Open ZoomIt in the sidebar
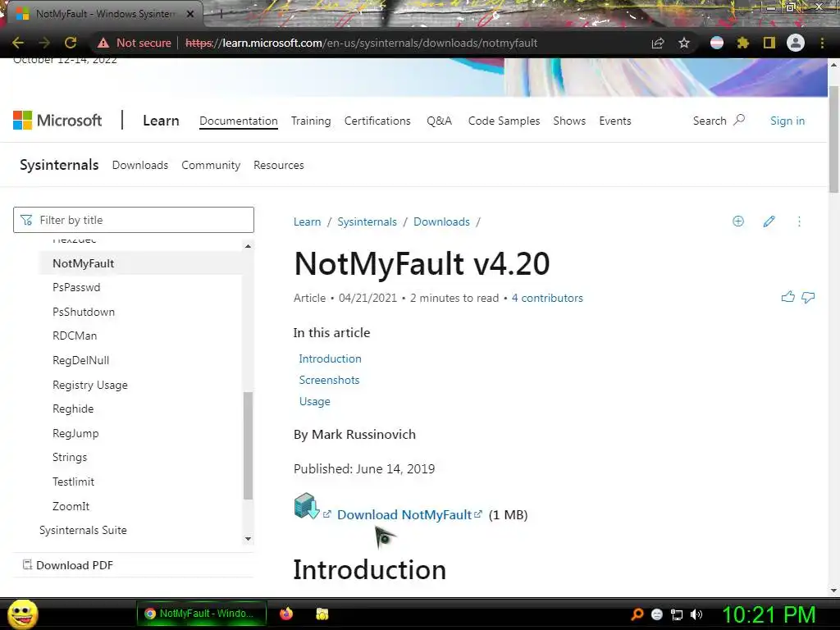The height and width of the screenshot is (630, 840). click(x=71, y=506)
